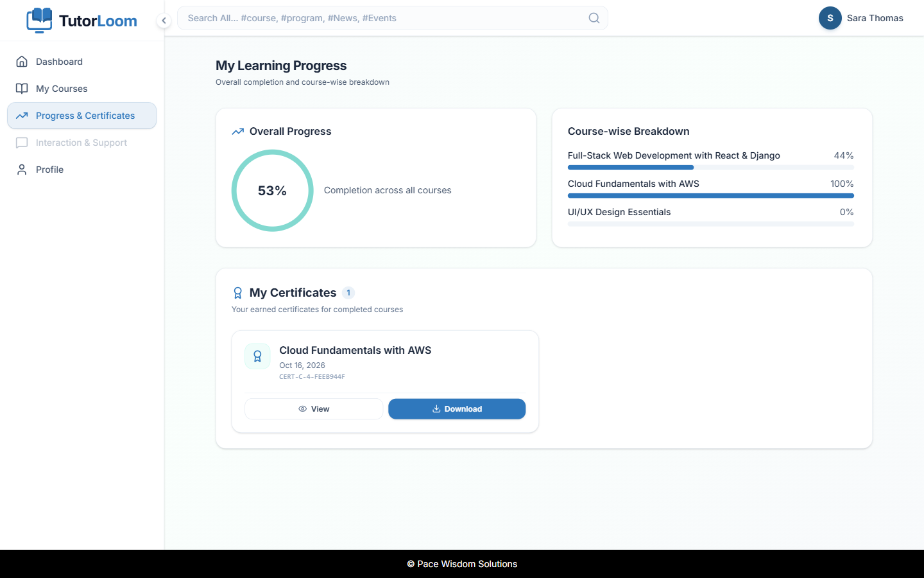924x578 pixels.
Task: Click the search magnifier icon
Action: coord(594,18)
